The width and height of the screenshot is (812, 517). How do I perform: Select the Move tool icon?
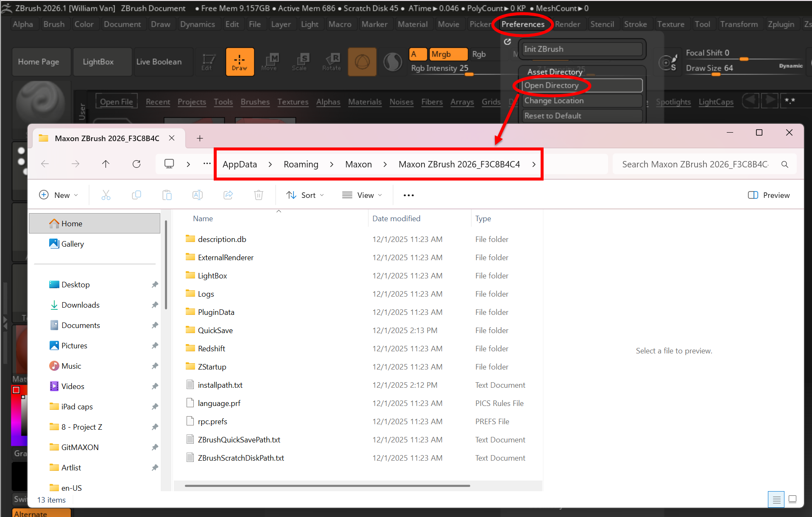click(x=269, y=62)
